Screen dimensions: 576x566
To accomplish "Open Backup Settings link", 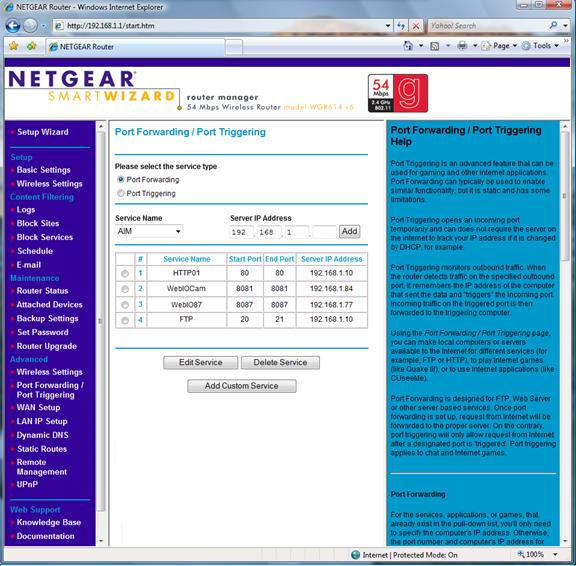I will click(x=47, y=318).
